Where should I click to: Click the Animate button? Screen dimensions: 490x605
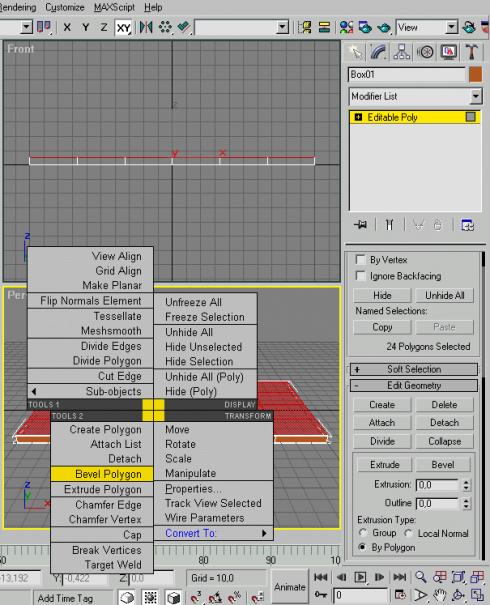click(289, 587)
